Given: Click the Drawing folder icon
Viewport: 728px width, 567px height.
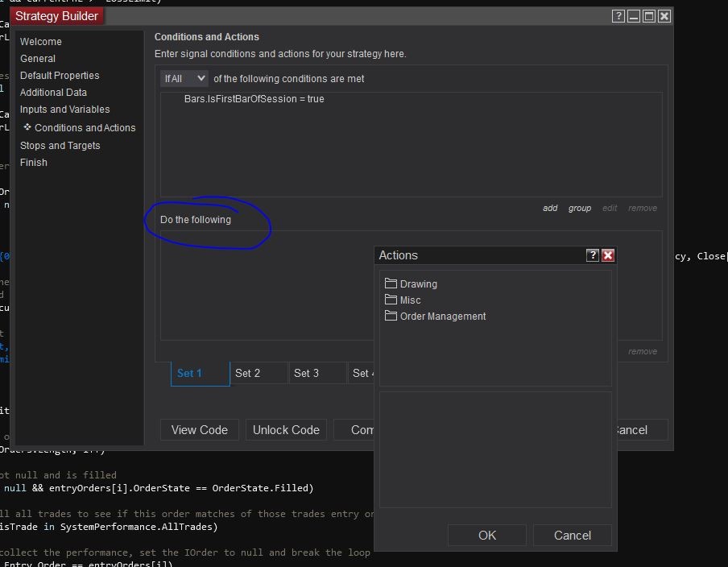Looking at the screenshot, I should (x=391, y=283).
